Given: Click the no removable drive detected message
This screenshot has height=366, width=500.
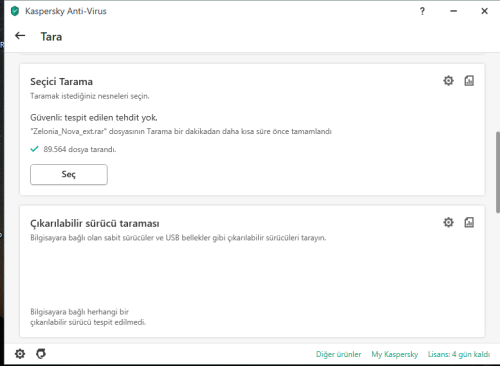Looking at the screenshot, I should coord(88,317).
